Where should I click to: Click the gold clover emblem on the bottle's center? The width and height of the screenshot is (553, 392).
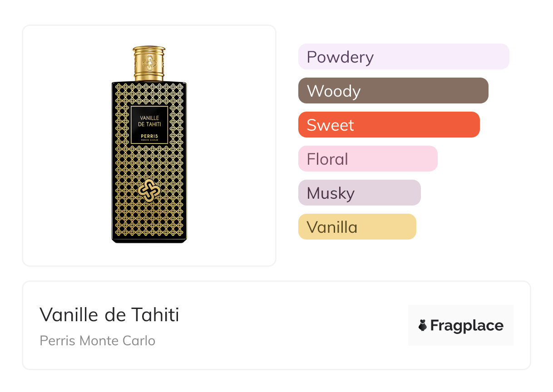(149, 191)
